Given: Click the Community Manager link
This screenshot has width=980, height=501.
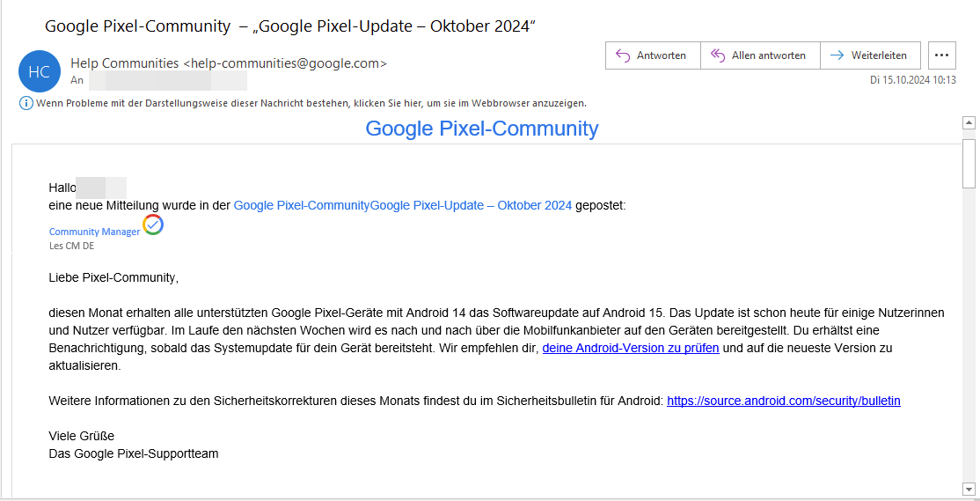Looking at the screenshot, I should pyautogui.click(x=94, y=232).
